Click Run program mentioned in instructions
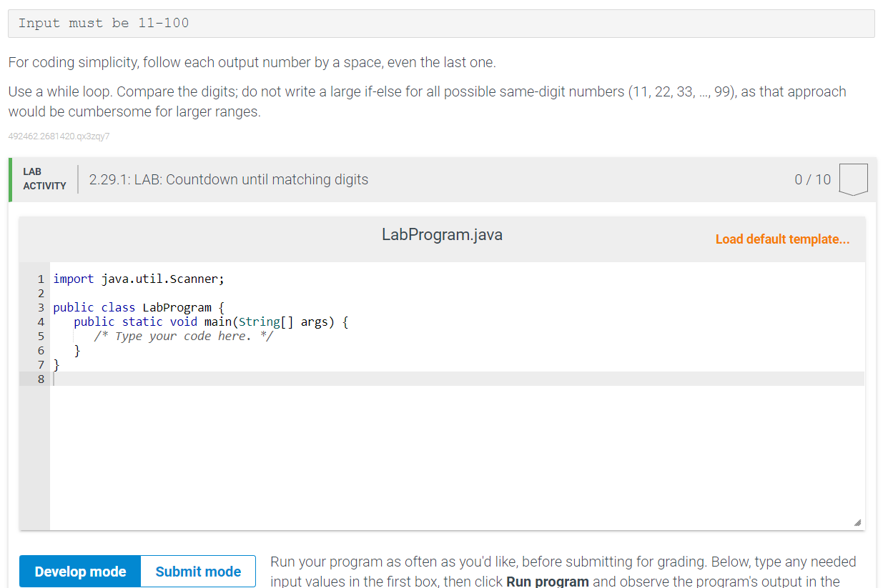Screen dimensions: 888x588 tap(547, 581)
